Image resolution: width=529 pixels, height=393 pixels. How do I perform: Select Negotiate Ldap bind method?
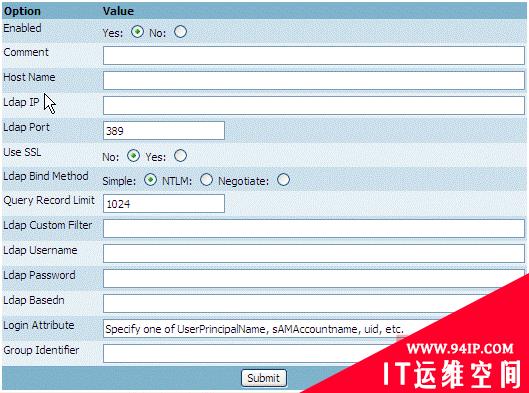[x=283, y=180]
